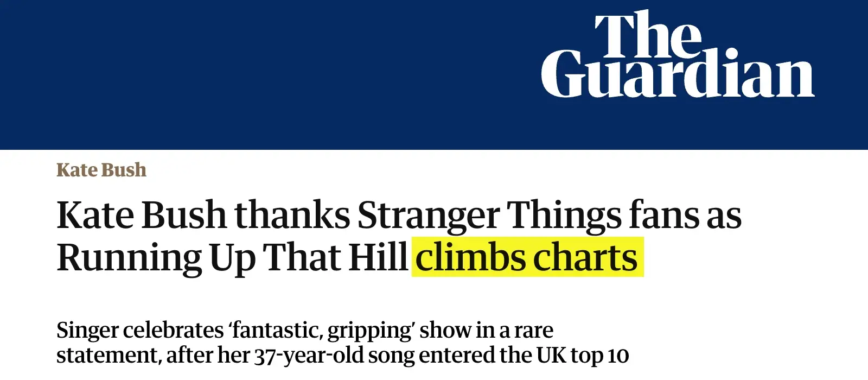Screen dimensions: 868x380
Task: Click the yellow highlighted "climbs charts" text
Action: tap(527, 257)
